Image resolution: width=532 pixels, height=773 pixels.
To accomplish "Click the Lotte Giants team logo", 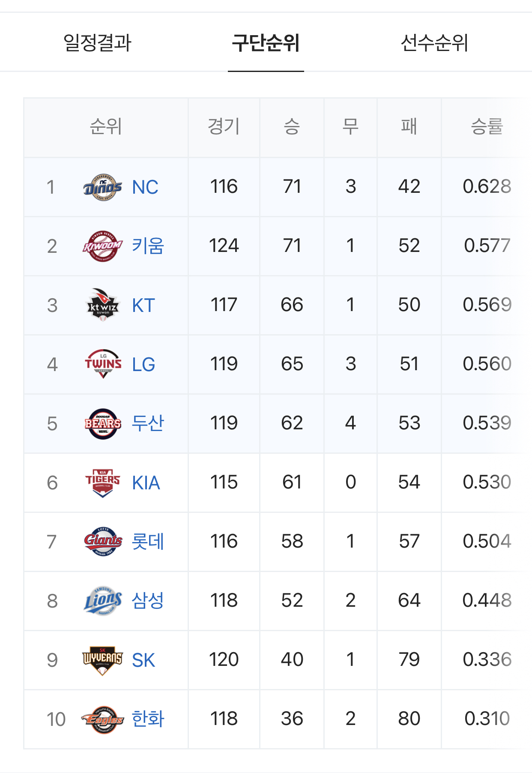I will pyautogui.click(x=103, y=542).
